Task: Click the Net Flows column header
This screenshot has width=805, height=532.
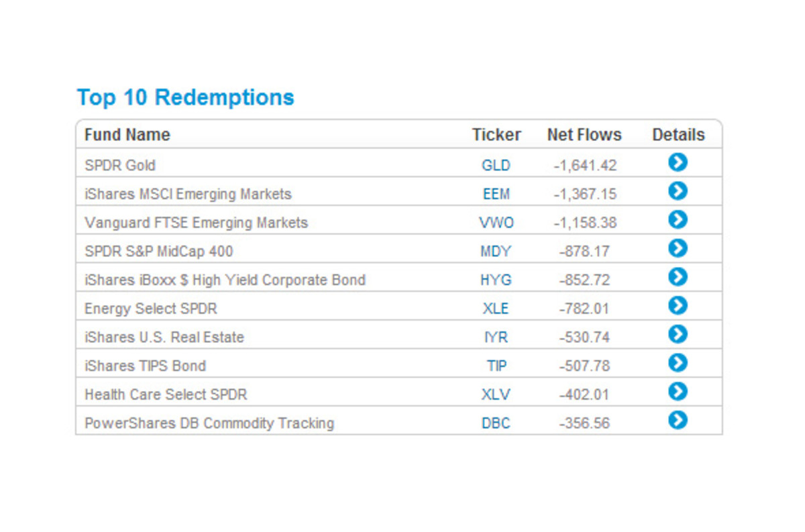Action: coord(584,135)
